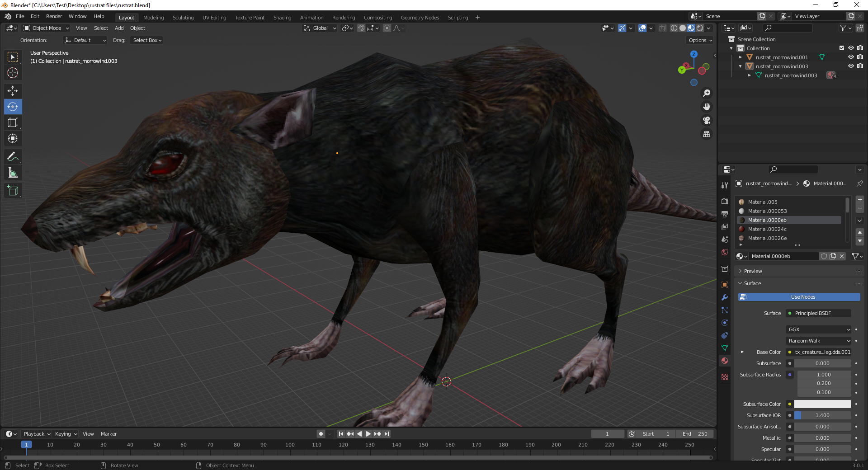Open the Modifier properties wrench tab

[x=725, y=297]
